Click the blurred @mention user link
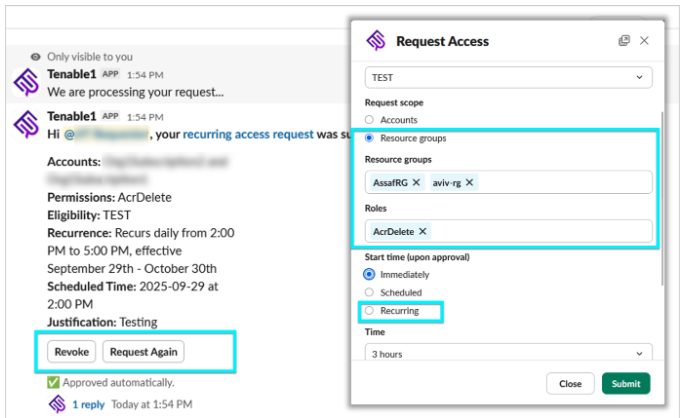 (106, 134)
